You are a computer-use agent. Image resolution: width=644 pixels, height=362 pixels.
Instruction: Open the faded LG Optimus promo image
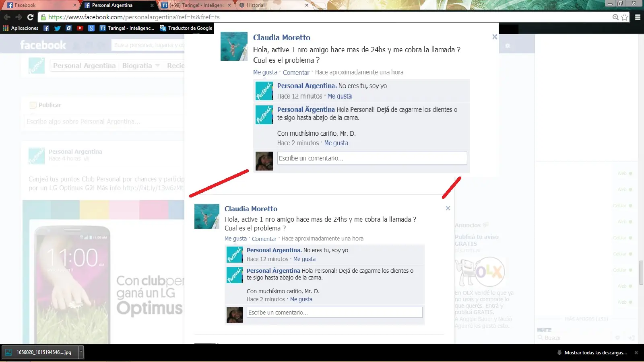tap(103, 272)
